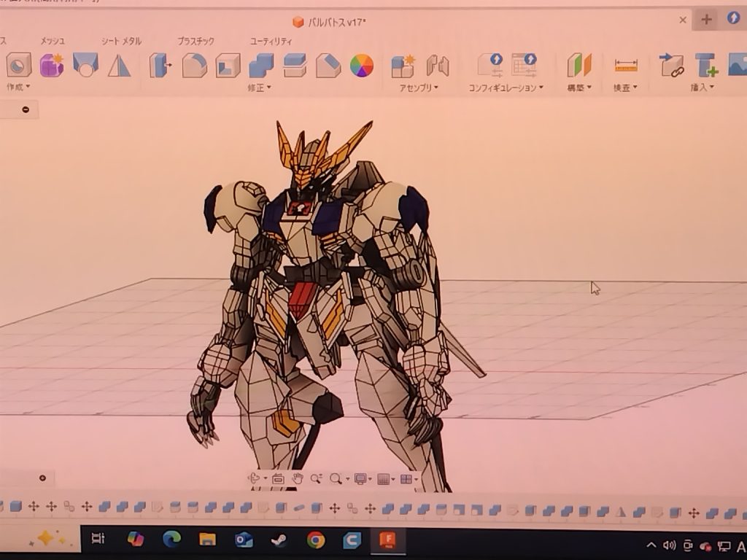Viewport: 747px width, 560px height.
Task: Select the Press Pull tool icon
Action: click(x=160, y=66)
